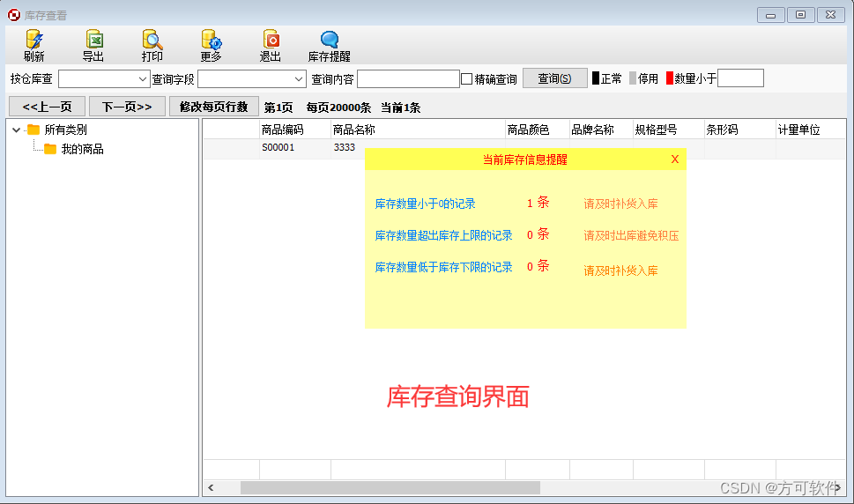Select the S00001 product code cell
This screenshot has height=504, width=854.
coord(295,147)
